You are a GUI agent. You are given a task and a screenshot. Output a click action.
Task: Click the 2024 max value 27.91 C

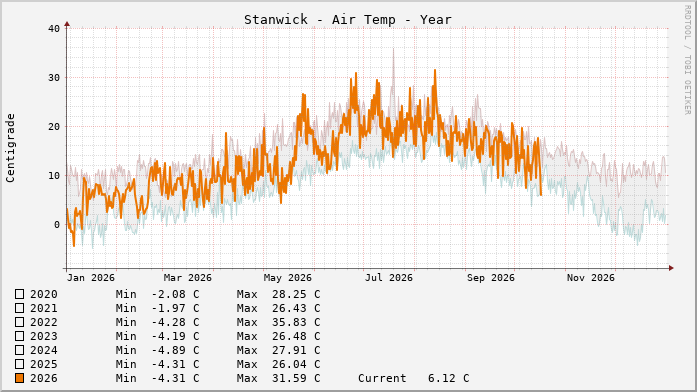pos(296,350)
